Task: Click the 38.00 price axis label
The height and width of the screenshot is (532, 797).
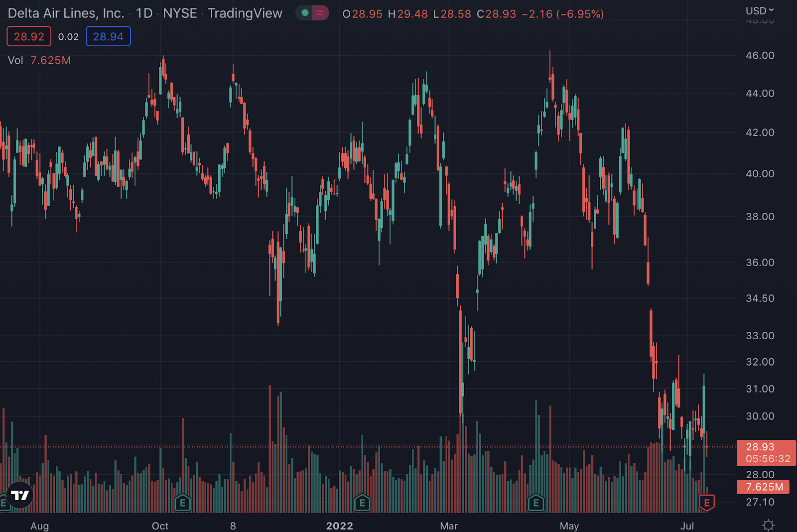Action: 760,216
